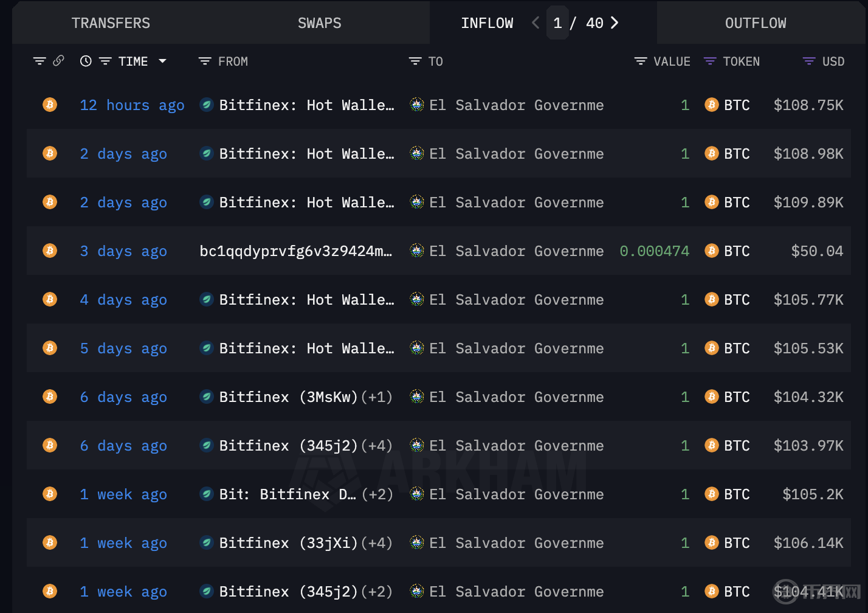Open the SWAPS tab

[319, 23]
